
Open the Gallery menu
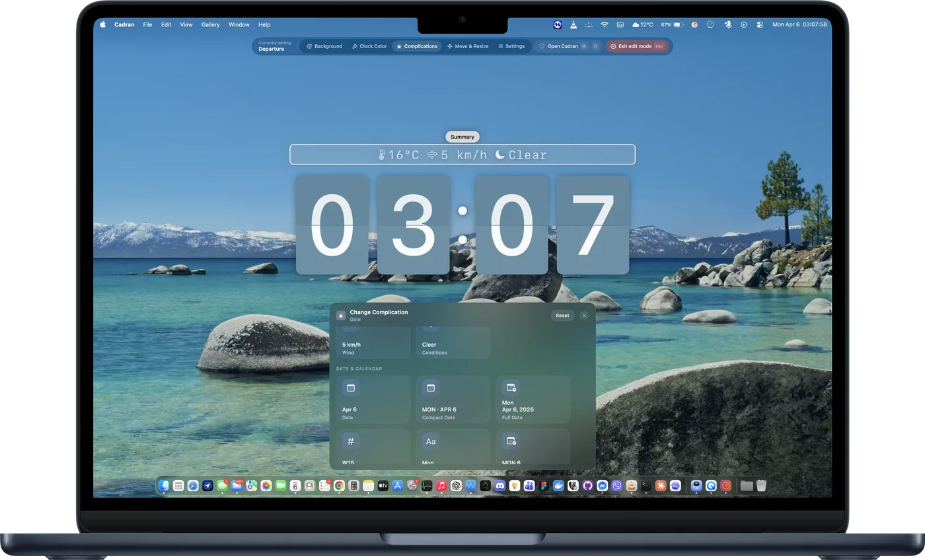pyautogui.click(x=211, y=24)
